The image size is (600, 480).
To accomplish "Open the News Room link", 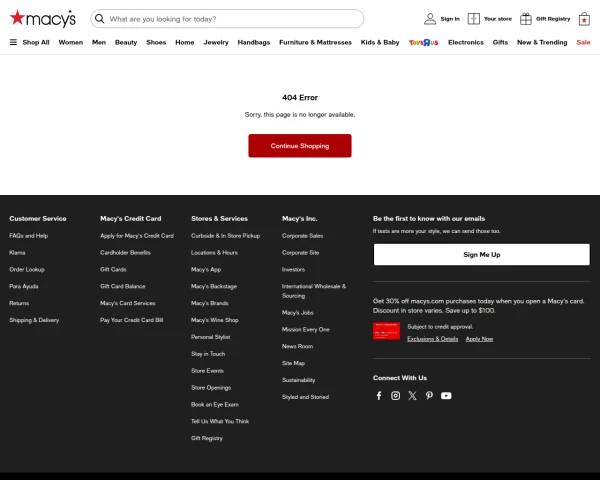I will click(297, 346).
